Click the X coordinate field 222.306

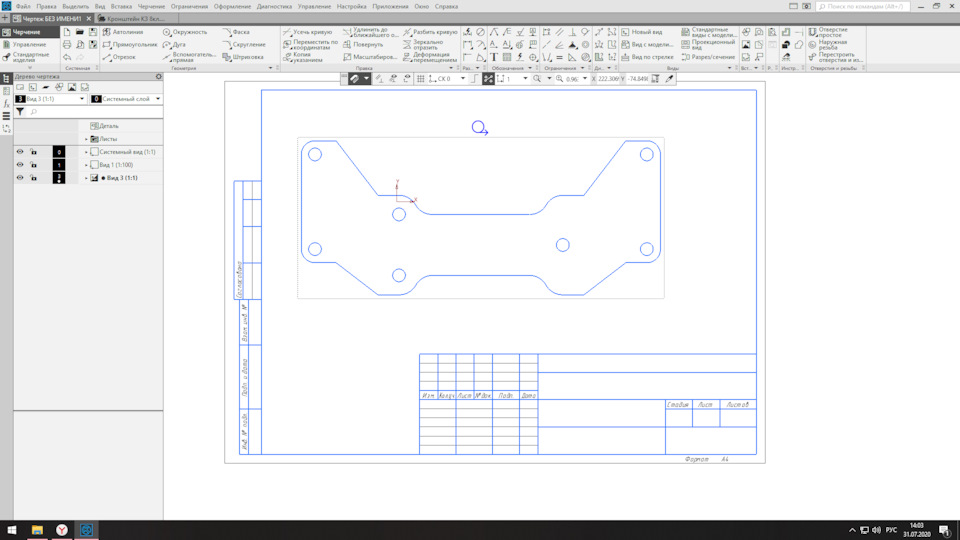tap(607, 79)
